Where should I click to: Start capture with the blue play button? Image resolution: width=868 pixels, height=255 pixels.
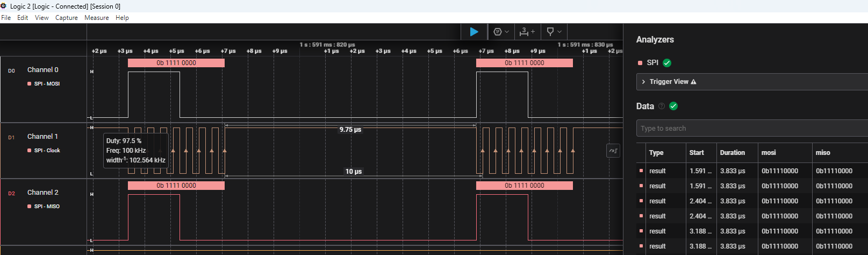pyautogui.click(x=474, y=32)
